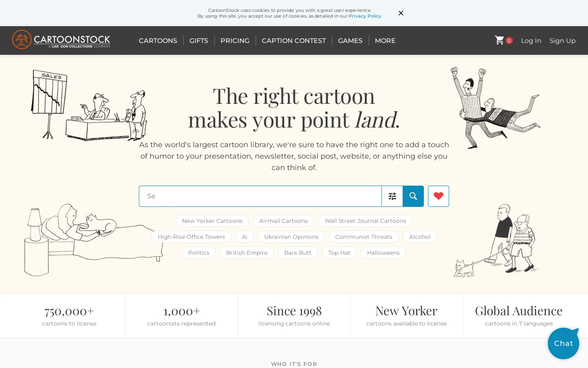The image size is (588, 368).
Task: Pick the British Empire tag
Action: (247, 253)
